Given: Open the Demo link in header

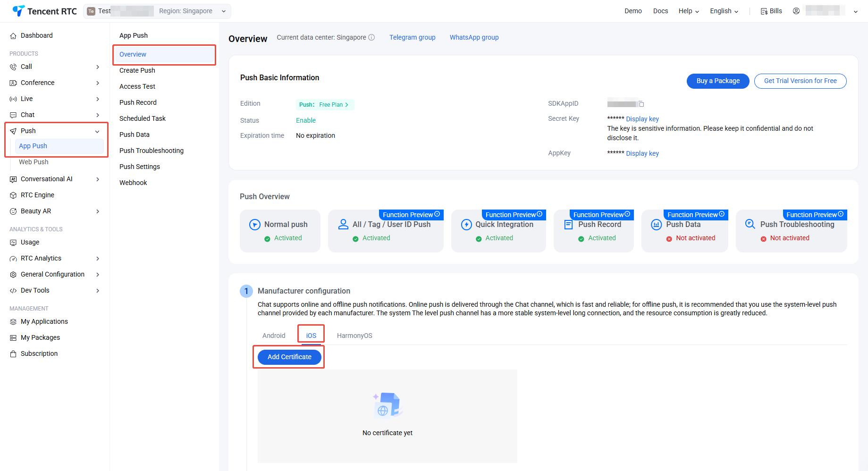Looking at the screenshot, I should [x=633, y=11].
